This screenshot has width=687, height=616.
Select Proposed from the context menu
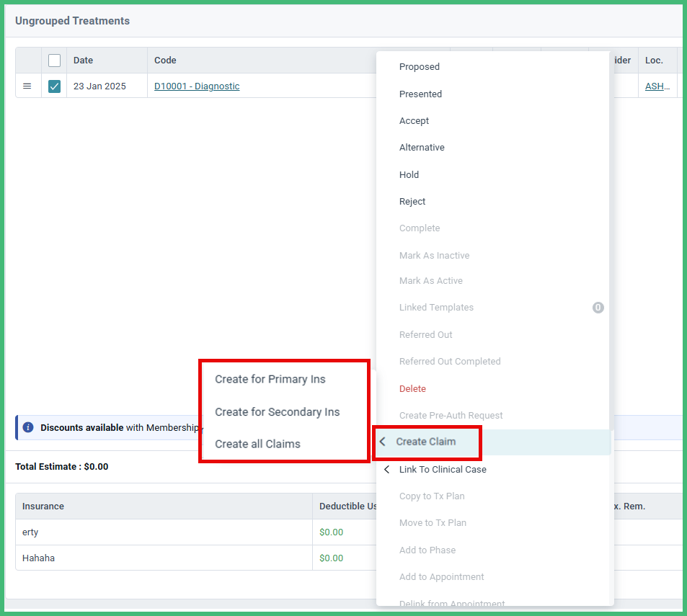coord(419,66)
